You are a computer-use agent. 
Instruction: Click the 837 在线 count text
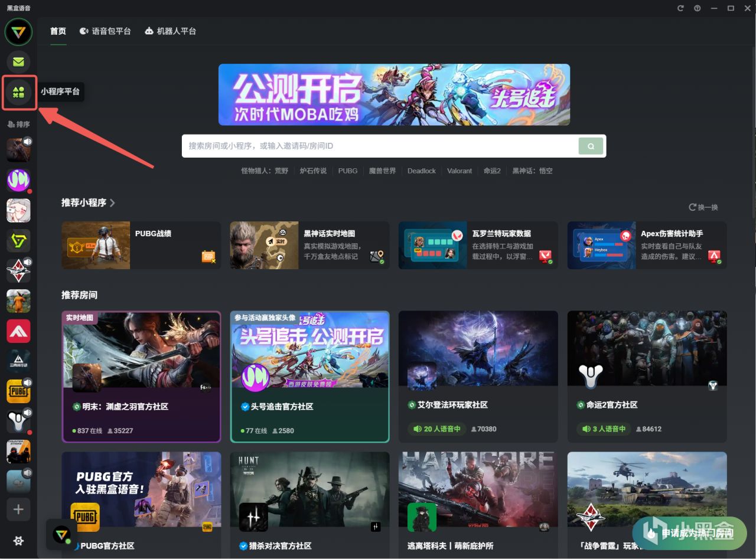(87, 431)
